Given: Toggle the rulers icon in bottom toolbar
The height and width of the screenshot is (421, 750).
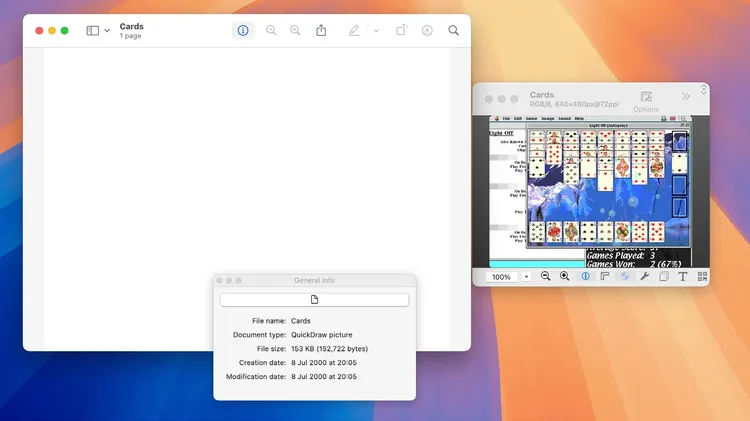Looking at the screenshot, I should pyautogui.click(x=605, y=276).
